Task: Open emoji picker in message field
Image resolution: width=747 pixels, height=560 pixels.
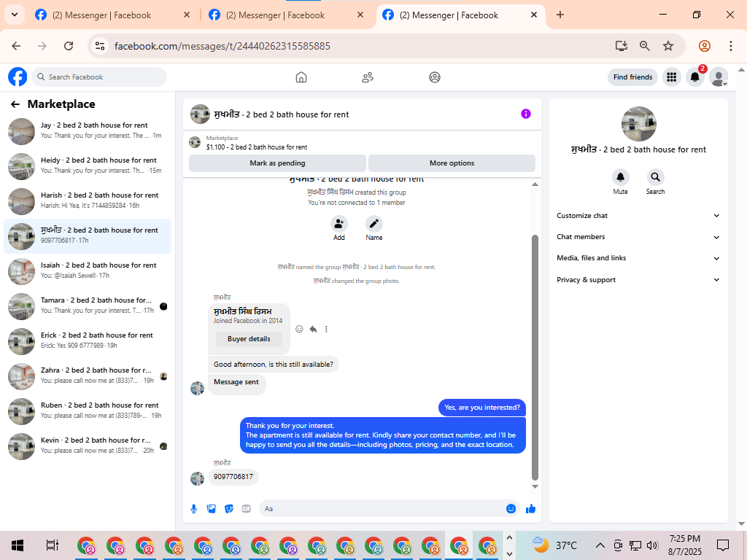Action: coord(511,508)
